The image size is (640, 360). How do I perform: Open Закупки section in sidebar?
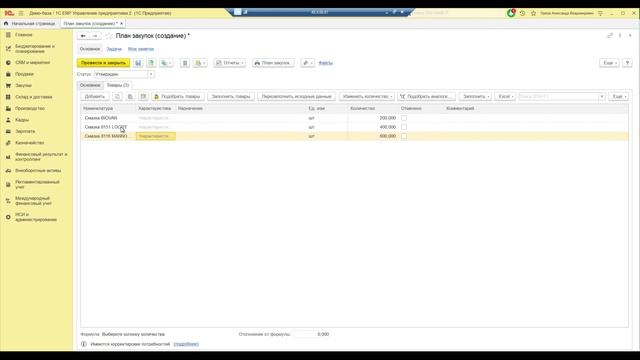[23, 86]
